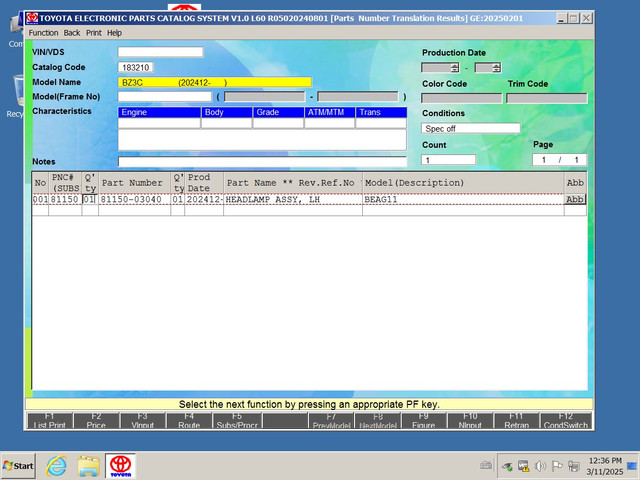
Task: Click the F4 Route button
Action: [x=189, y=421]
